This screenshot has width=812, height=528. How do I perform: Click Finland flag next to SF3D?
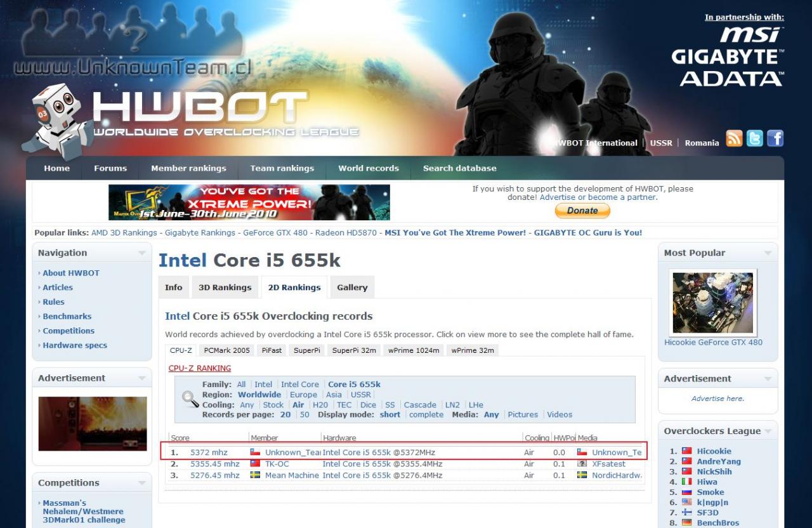coord(687,512)
